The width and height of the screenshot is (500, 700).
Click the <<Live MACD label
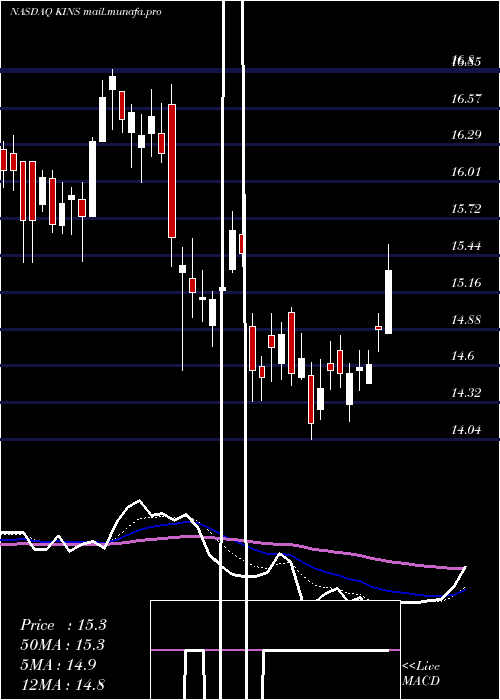tap(421, 674)
